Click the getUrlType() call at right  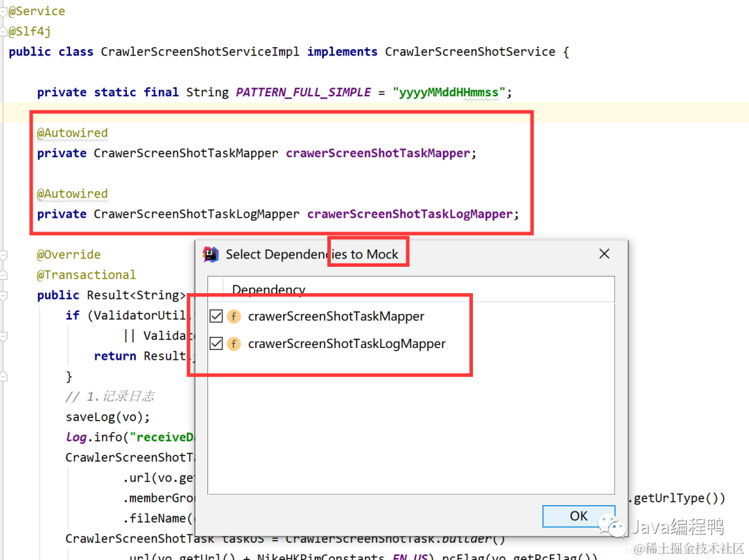(x=679, y=498)
